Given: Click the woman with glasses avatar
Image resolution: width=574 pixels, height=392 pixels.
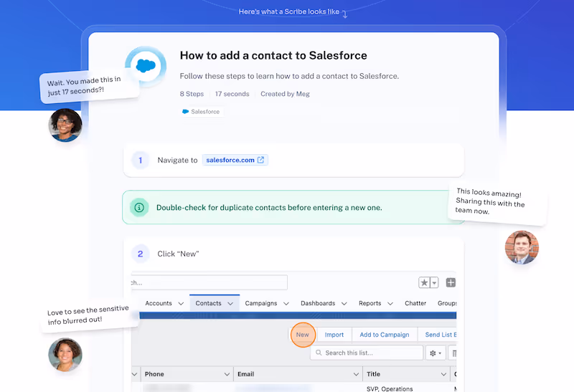Looking at the screenshot, I should [65, 125].
